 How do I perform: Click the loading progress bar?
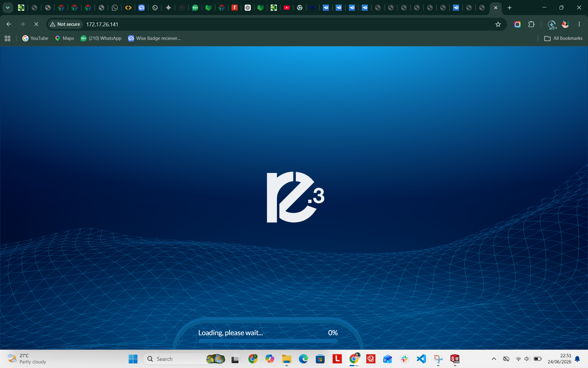tap(268, 341)
